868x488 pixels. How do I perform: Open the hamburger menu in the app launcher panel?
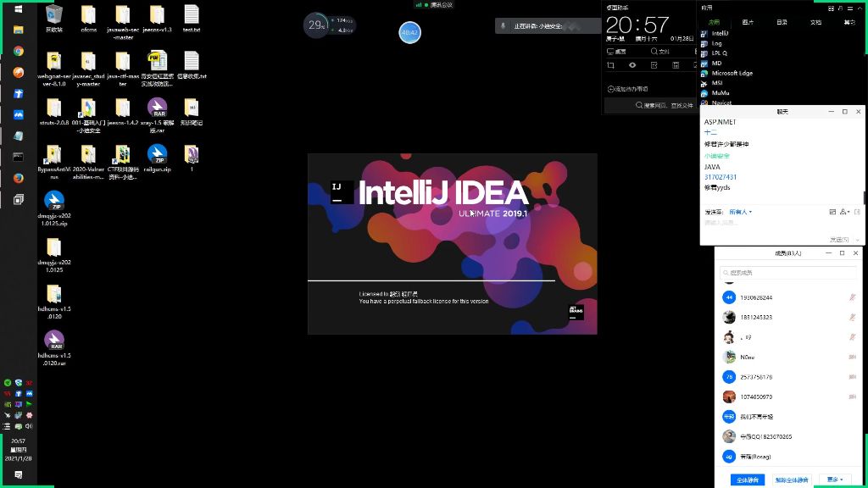pos(849,8)
